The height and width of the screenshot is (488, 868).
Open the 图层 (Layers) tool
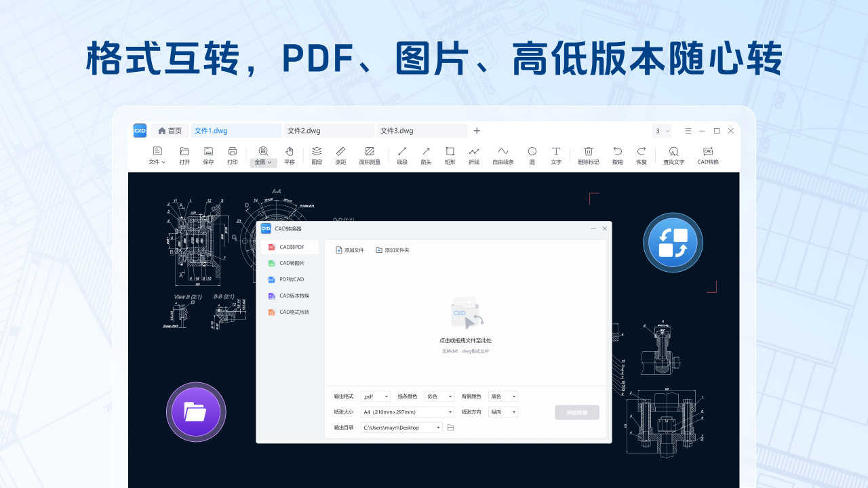click(316, 155)
